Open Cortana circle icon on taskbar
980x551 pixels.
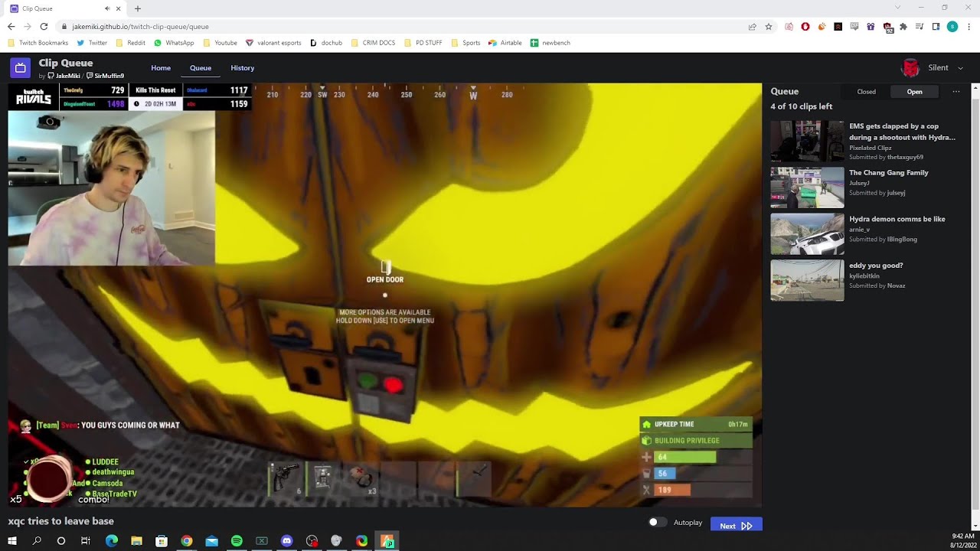(x=61, y=541)
